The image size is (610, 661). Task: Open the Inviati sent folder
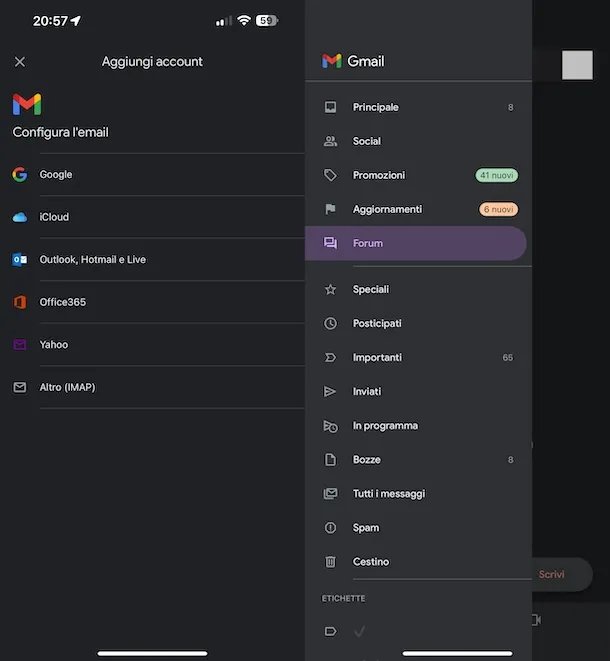click(367, 392)
